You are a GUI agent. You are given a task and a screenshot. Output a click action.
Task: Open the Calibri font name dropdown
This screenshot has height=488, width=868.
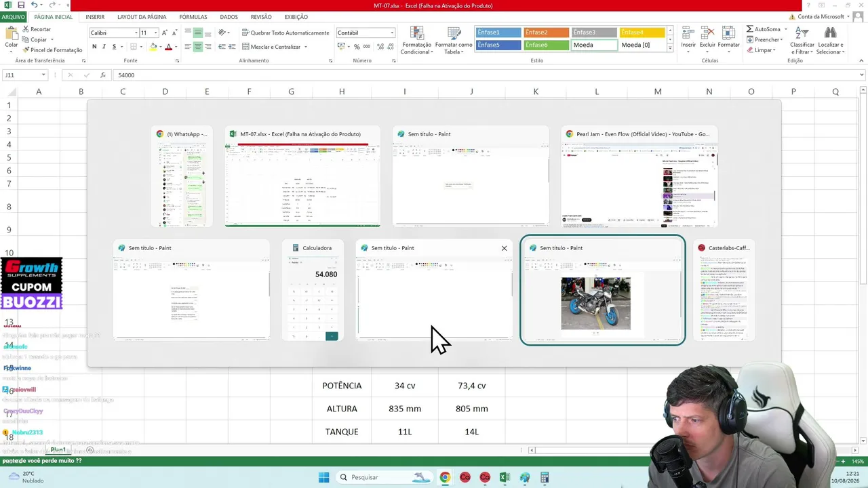[x=135, y=33]
